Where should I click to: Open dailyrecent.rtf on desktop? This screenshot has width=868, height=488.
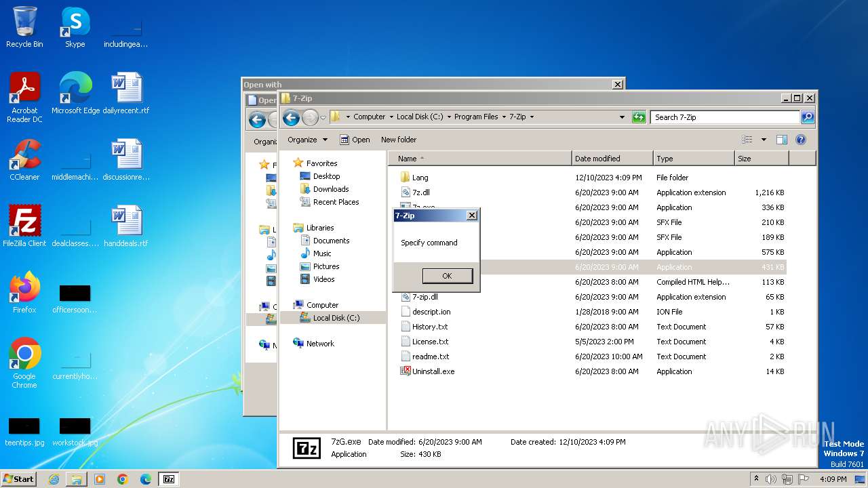(126, 93)
